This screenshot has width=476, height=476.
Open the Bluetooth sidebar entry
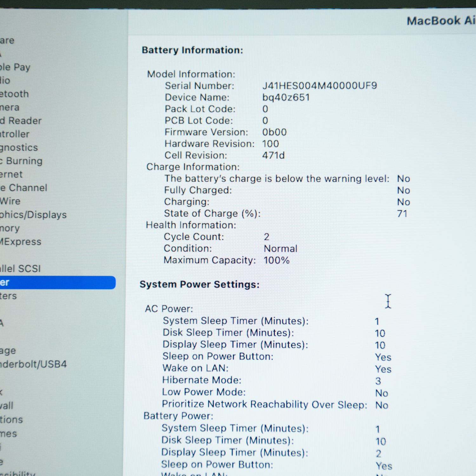click(x=14, y=94)
